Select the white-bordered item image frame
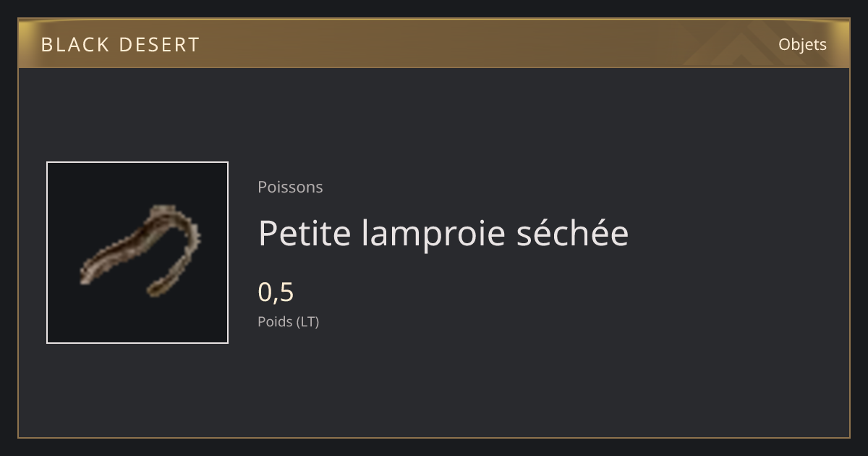This screenshot has width=868, height=456. point(137,253)
